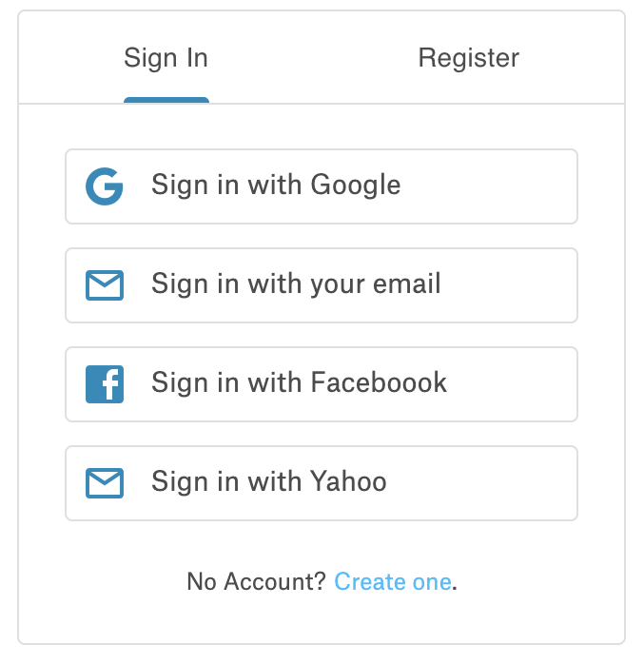Click the blue underline beneath Sign In

166,100
